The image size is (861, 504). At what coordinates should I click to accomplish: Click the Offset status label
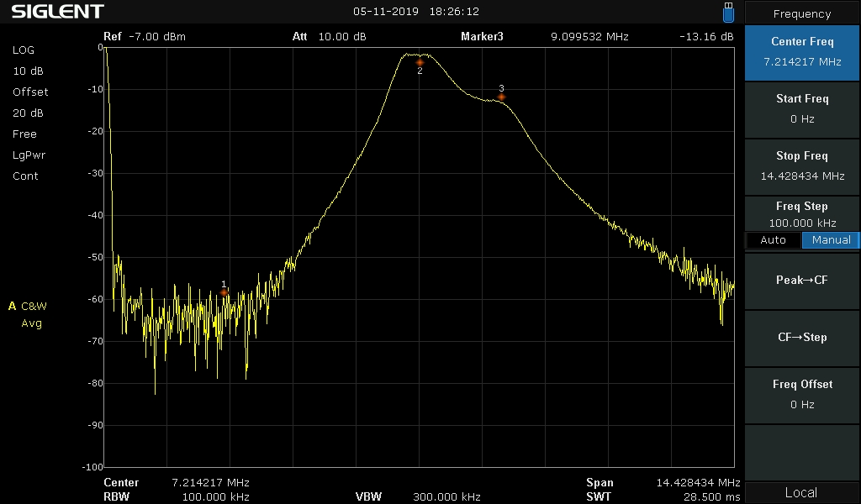click(x=30, y=92)
